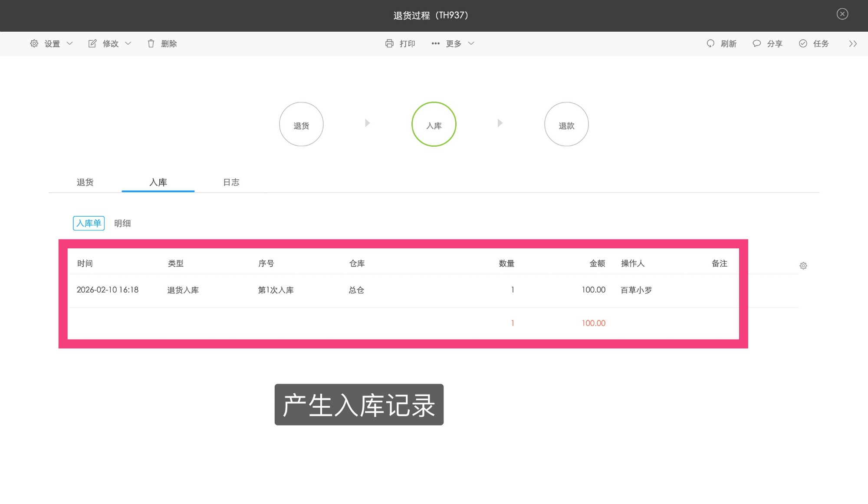
Task: Select the highlighted 入库 step circle
Action: [x=434, y=124]
